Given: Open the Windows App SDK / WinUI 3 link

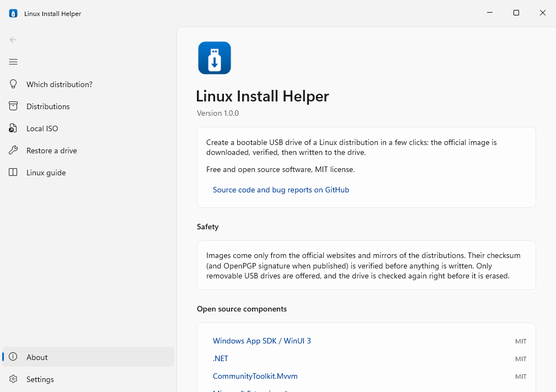Looking at the screenshot, I should 261,341.
